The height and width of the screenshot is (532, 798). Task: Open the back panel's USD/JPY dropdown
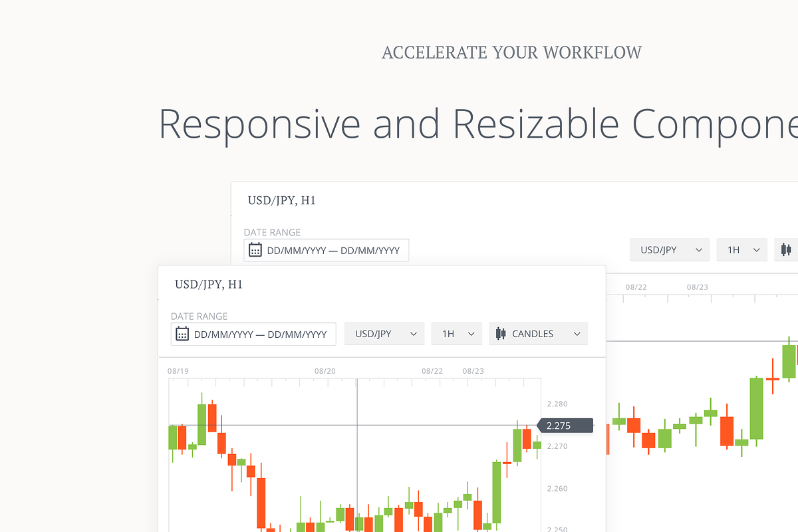point(670,250)
